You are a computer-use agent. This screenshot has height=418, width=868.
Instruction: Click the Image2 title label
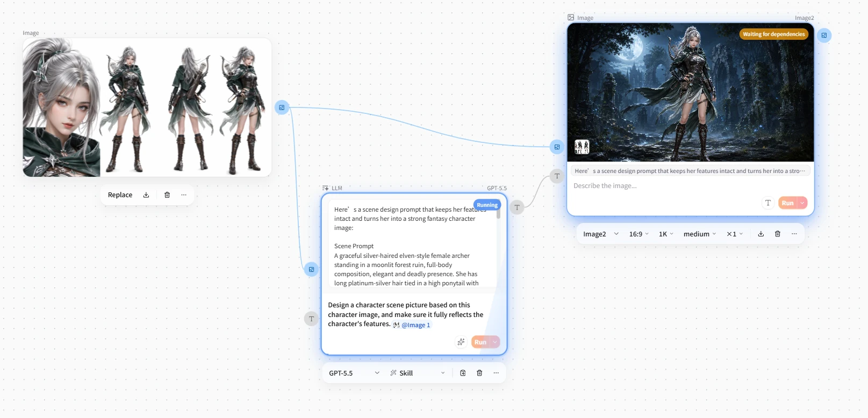[804, 18]
